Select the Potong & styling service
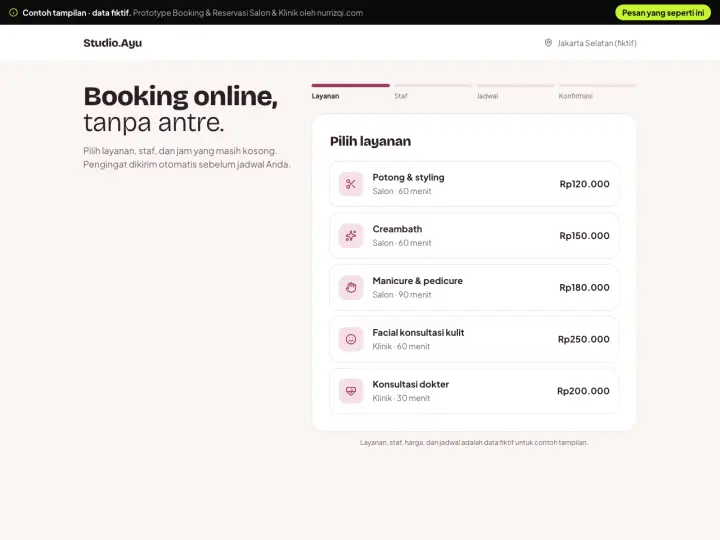 coord(474,184)
